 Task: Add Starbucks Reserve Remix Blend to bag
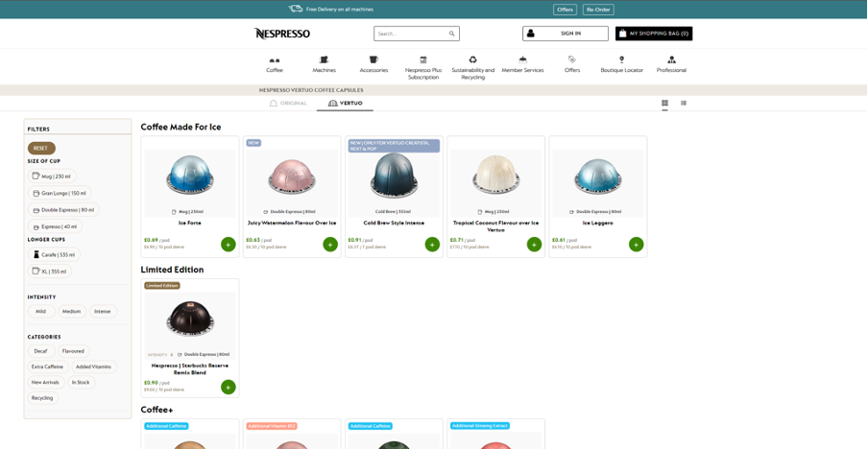tap(228, 387)
